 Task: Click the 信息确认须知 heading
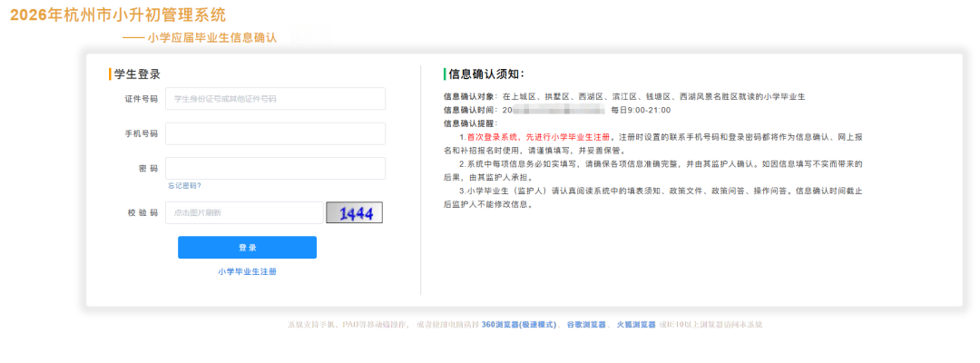pos(485,74)
